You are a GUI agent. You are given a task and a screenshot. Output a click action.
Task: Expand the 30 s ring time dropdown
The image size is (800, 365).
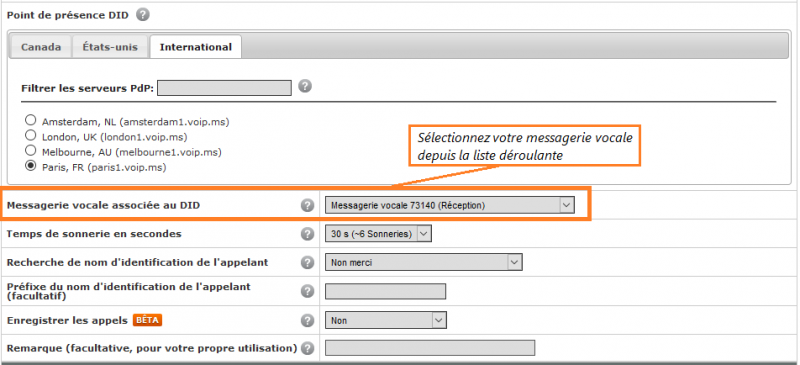click(x=378, y=234)
